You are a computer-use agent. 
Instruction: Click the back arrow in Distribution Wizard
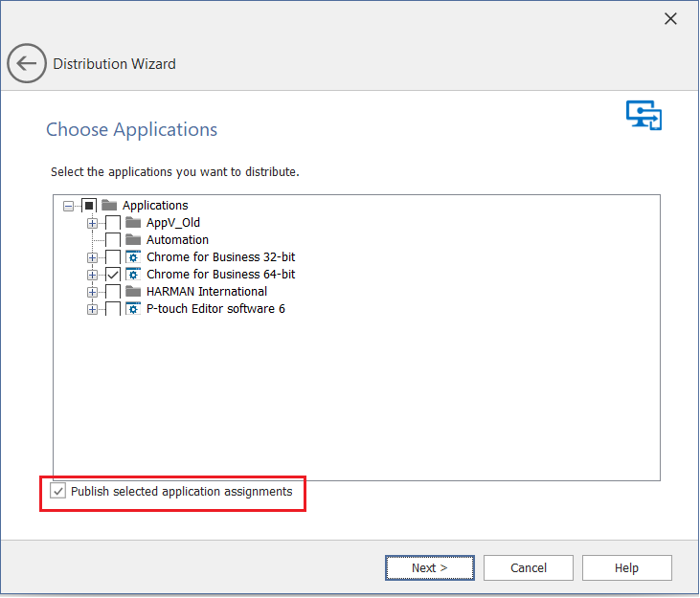[x=27, y=64]
